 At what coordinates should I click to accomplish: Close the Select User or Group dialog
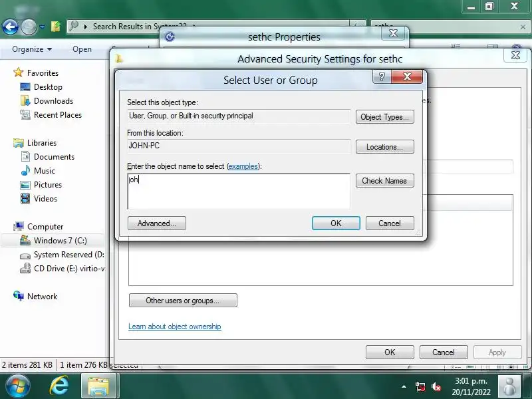pos(407,76)
